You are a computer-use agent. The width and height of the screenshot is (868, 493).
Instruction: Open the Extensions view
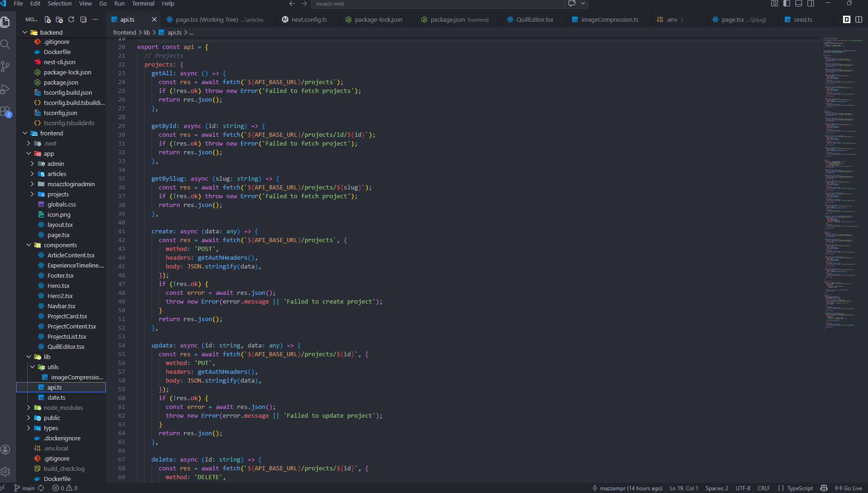(x=6, y=111)
